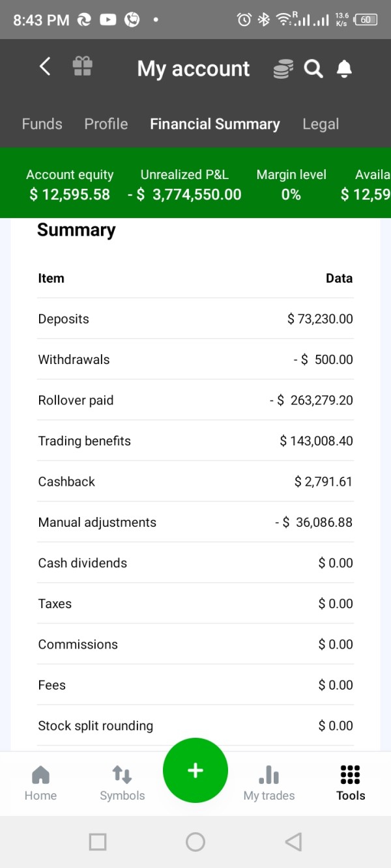
Task: Tap the Account equity value
Action: [70, 194]
